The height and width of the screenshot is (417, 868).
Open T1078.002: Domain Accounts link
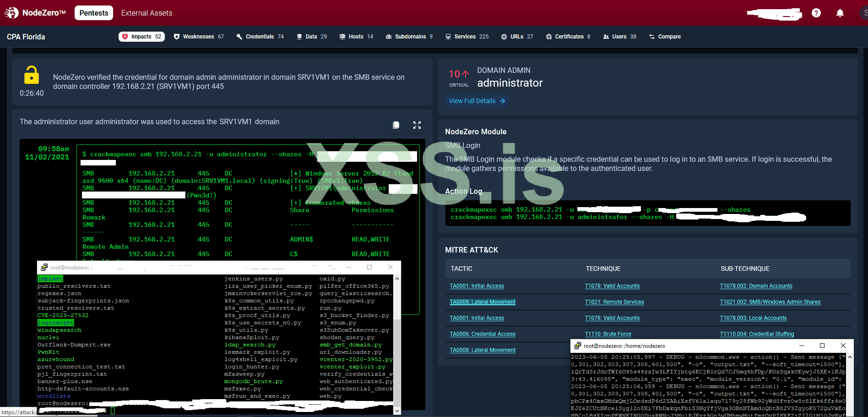756,286
